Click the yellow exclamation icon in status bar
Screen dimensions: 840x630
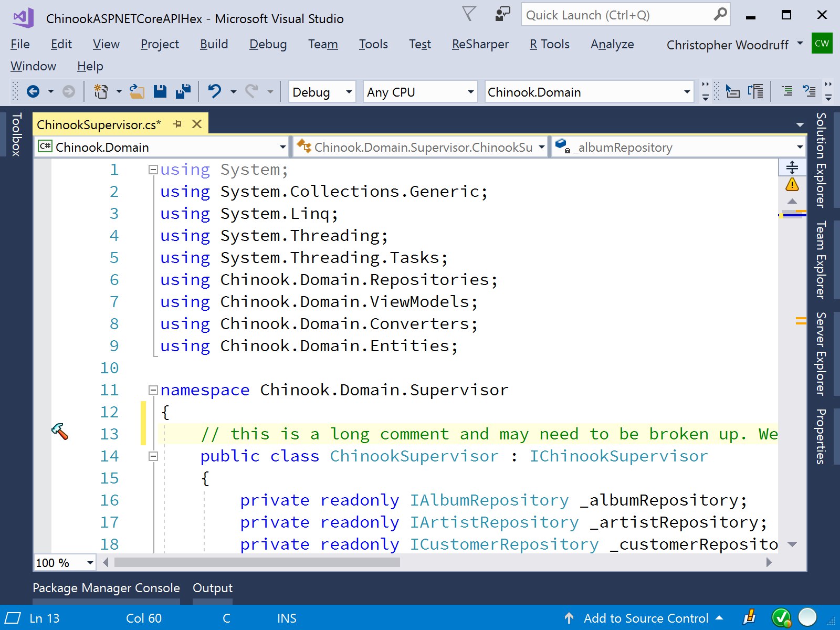click(750, 617)
